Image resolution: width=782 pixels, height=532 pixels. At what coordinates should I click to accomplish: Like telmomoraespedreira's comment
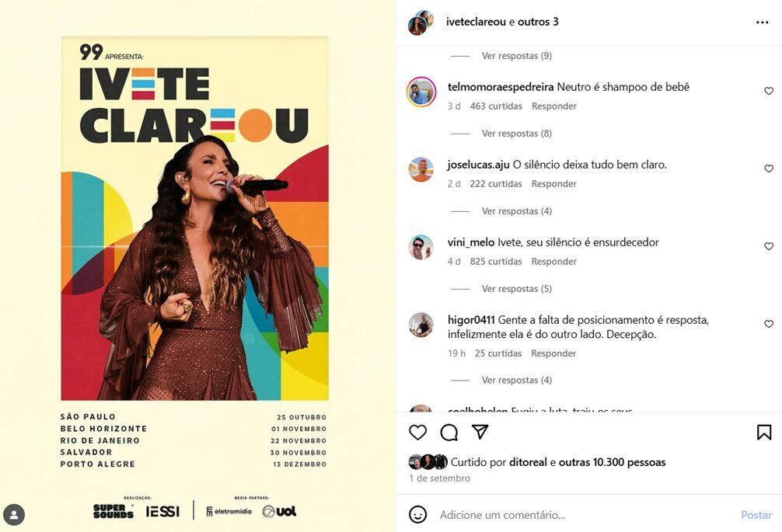pyautogui.click(x=769, y=91)
